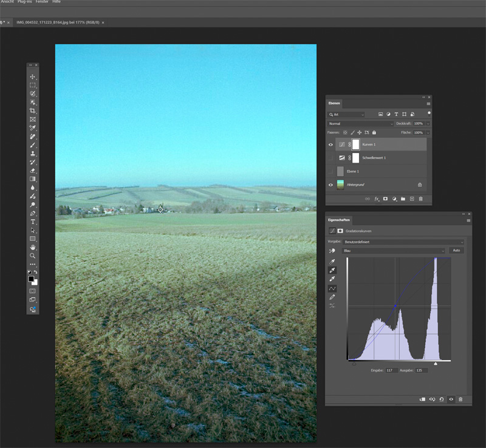The height and width of the screenshot is (448, 486).
Task: Show the Schwellenwert 1 layer
Action: (x=330, y=158)
